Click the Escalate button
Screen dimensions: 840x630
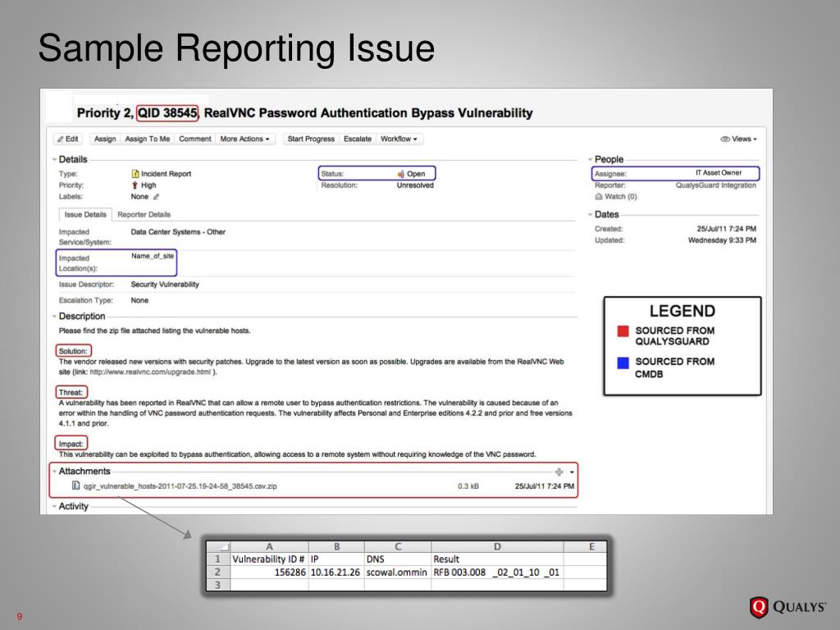point(358,139)
